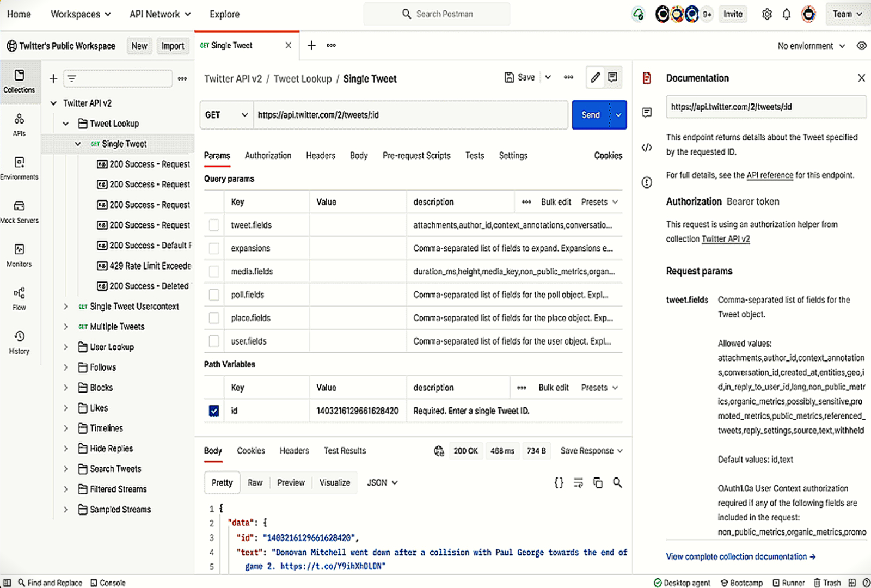Switch response view to Raw

coord(255,482)
